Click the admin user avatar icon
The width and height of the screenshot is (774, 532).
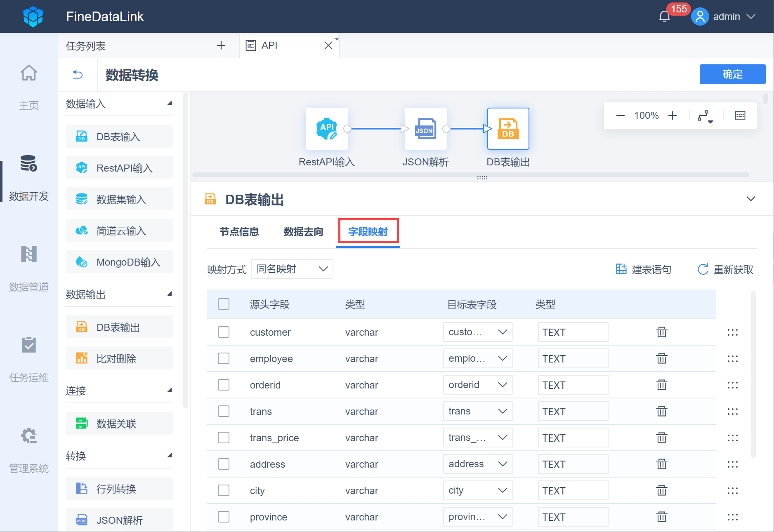point(700,16)
